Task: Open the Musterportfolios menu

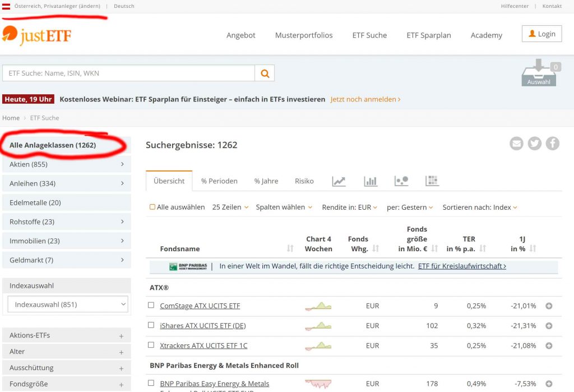Action: [304, 35]
